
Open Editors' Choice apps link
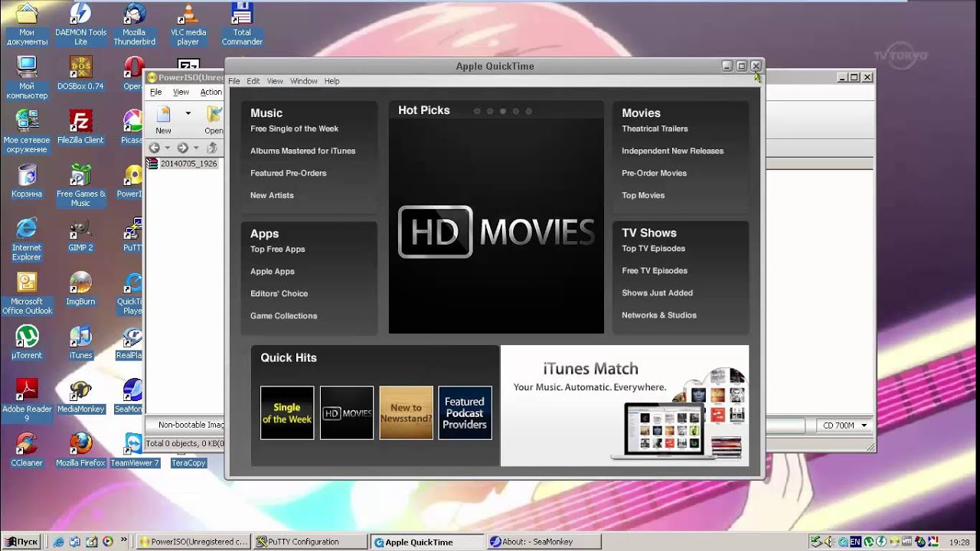[x=279, y=293]
